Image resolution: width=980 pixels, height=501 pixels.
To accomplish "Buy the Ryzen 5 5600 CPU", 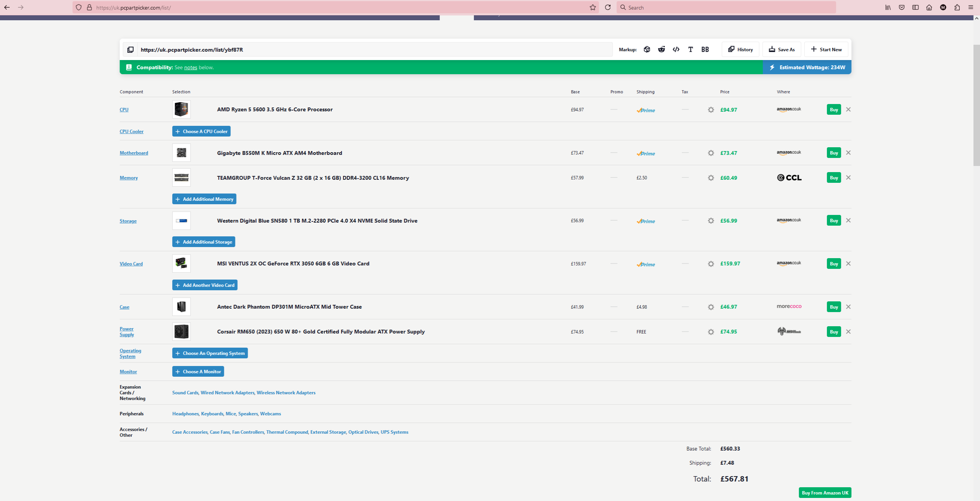I will click(834, 110).
